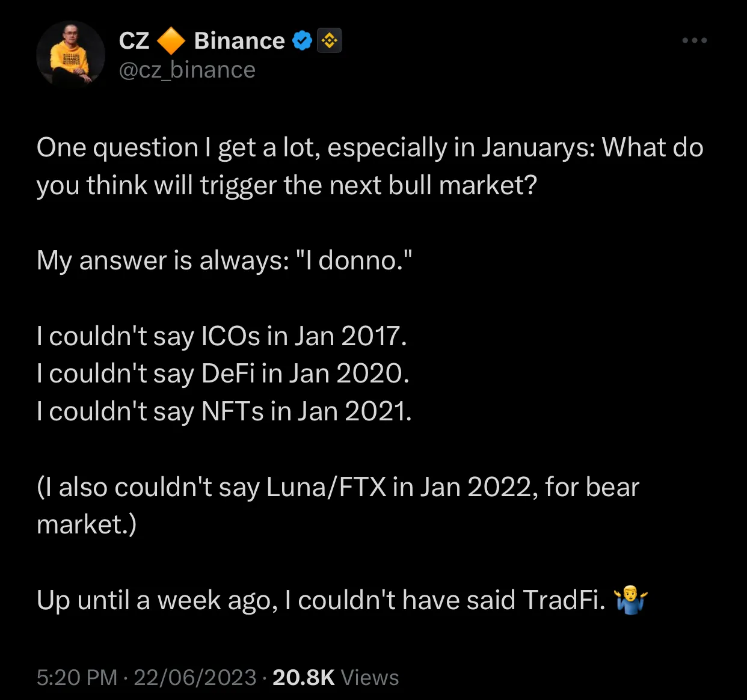747x700 pixels.
Task: Click the "My answer is always" sentence
Action: 224,261
